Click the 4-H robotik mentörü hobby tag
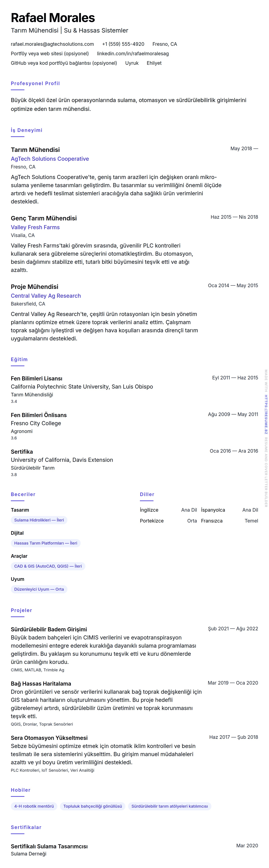269x868 pixels. click(34, 806)
